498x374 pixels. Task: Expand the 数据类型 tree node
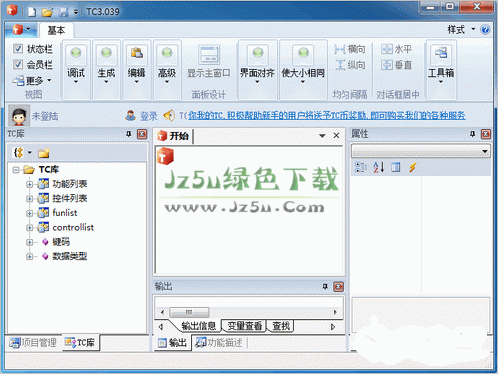(x=30, y=257)
